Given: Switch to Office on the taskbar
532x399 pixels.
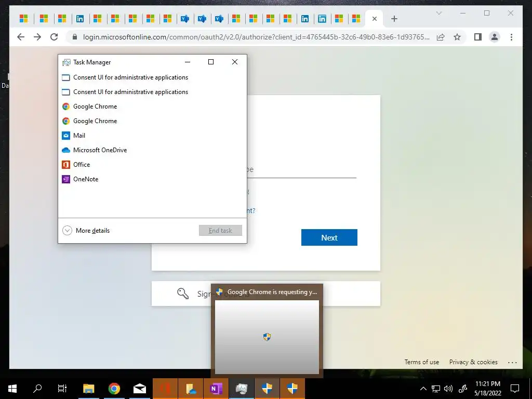Looking at the screenshot, I should 165,389.
